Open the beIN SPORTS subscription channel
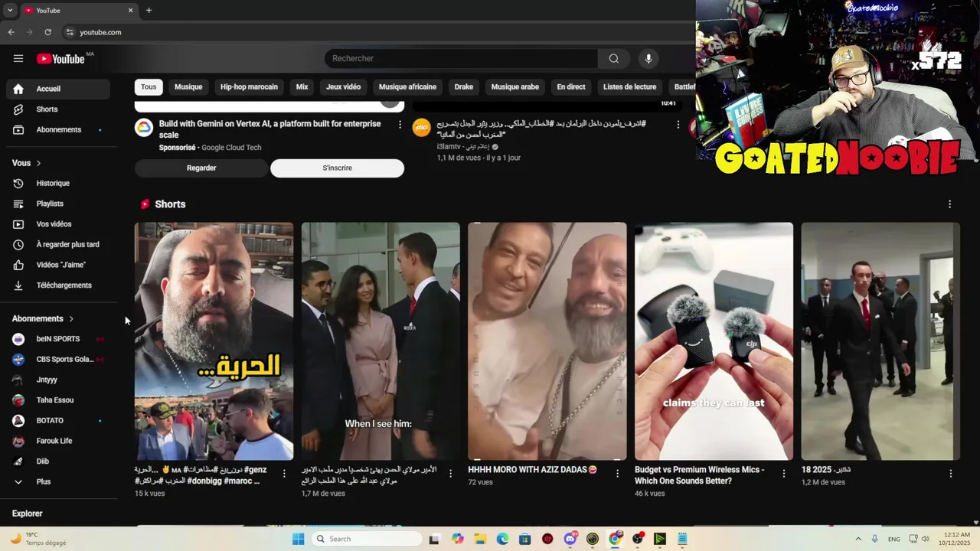 (58, 339)
